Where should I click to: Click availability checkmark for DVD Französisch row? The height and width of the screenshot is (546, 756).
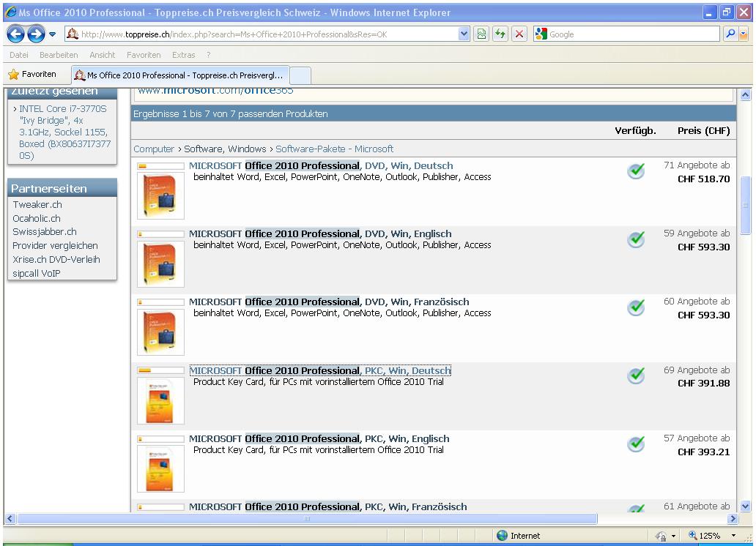636,307
